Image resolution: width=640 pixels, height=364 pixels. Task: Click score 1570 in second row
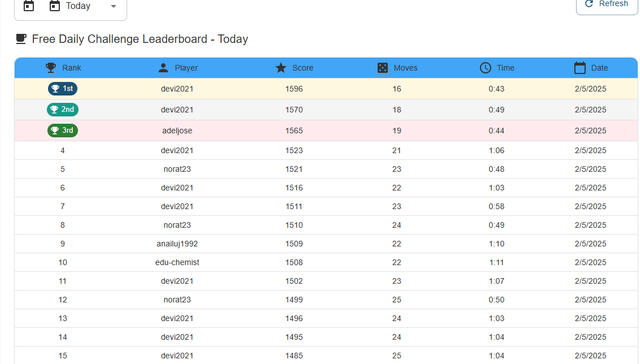pyautogui.click(x=294, y=110)
